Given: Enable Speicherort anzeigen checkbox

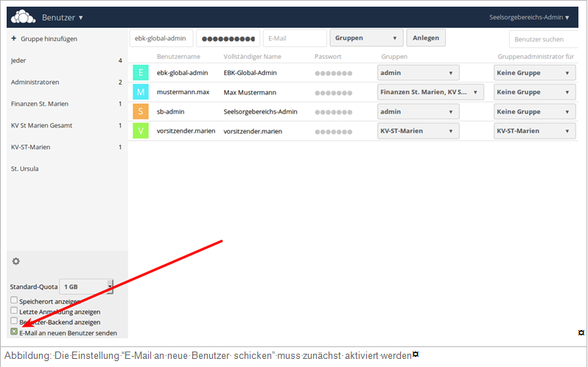Looking at the screenshot, I should pos(14,301).
